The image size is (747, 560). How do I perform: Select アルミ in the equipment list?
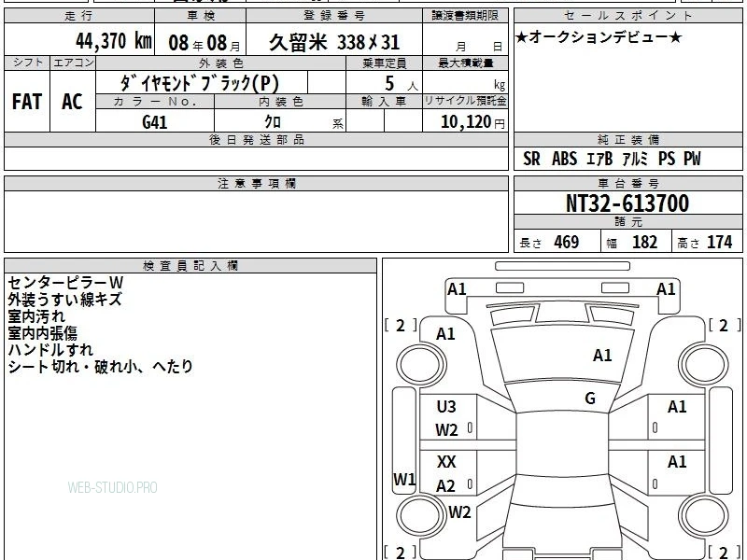pos(635,159)
